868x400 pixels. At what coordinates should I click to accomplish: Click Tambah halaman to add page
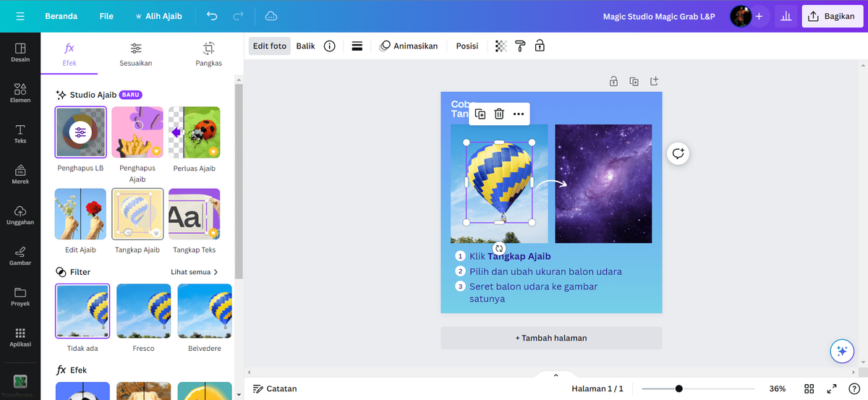pyautogui.click(x=551, y=338)
